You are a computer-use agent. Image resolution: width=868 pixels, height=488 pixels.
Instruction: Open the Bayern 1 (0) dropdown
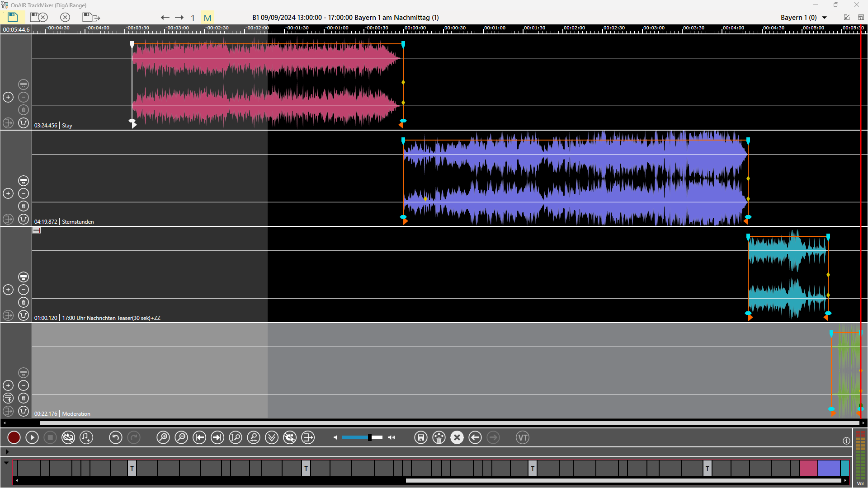pos(824,18)
